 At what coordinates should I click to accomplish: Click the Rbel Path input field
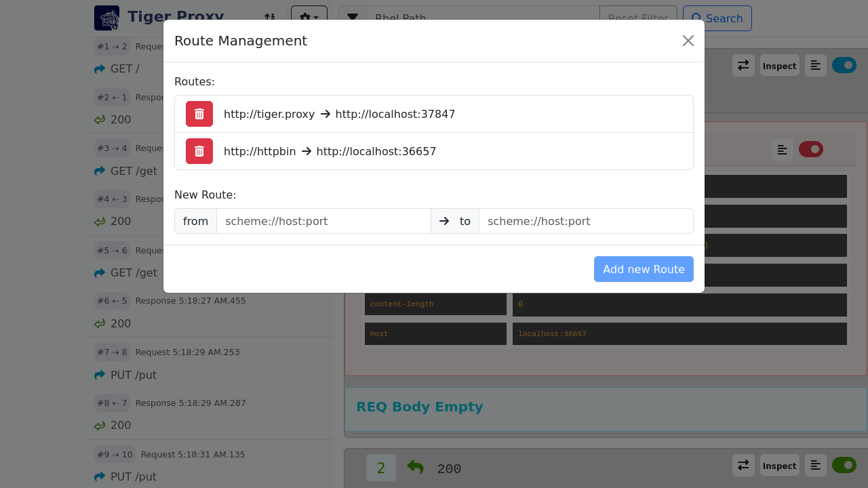click(x=483, y=18)
